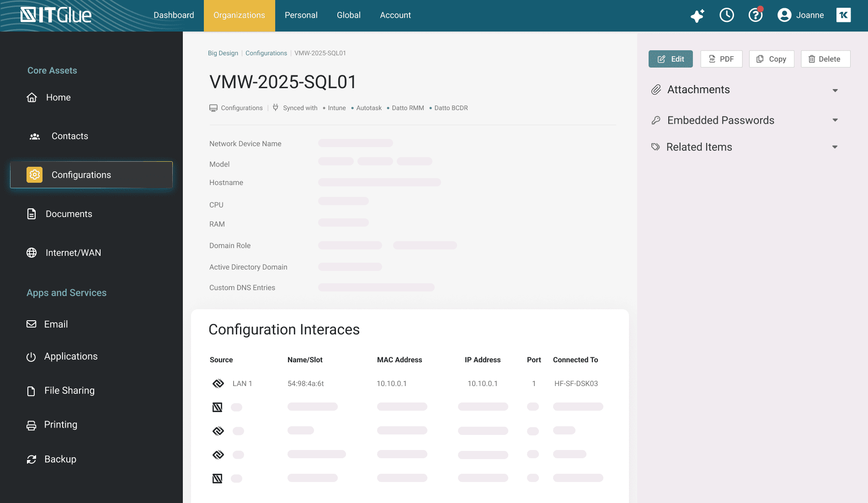Switch to the Organizations tab
868x503 pixels.
point(239,15)
